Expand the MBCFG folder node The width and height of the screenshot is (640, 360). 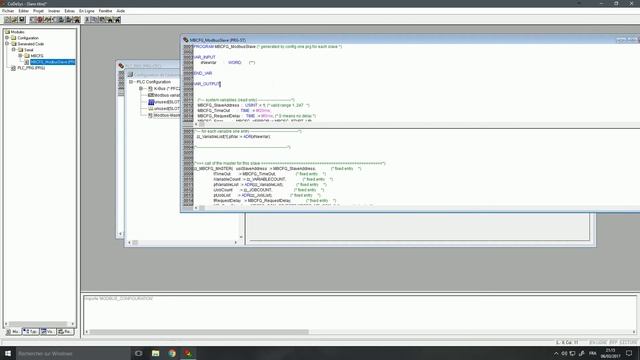20,56
